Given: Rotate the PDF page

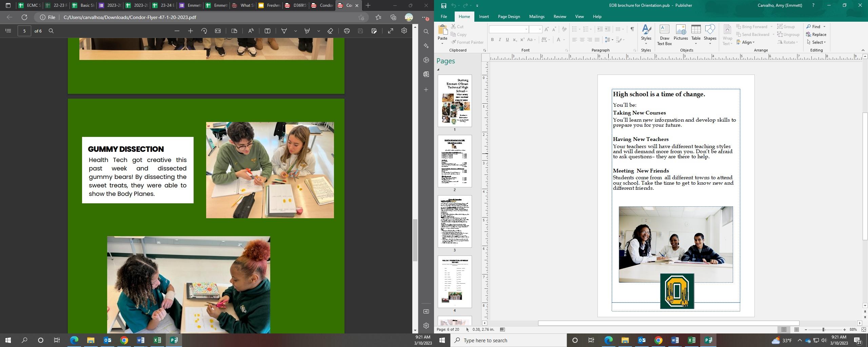Looking at the screenshot, I should tap(204, 31).
